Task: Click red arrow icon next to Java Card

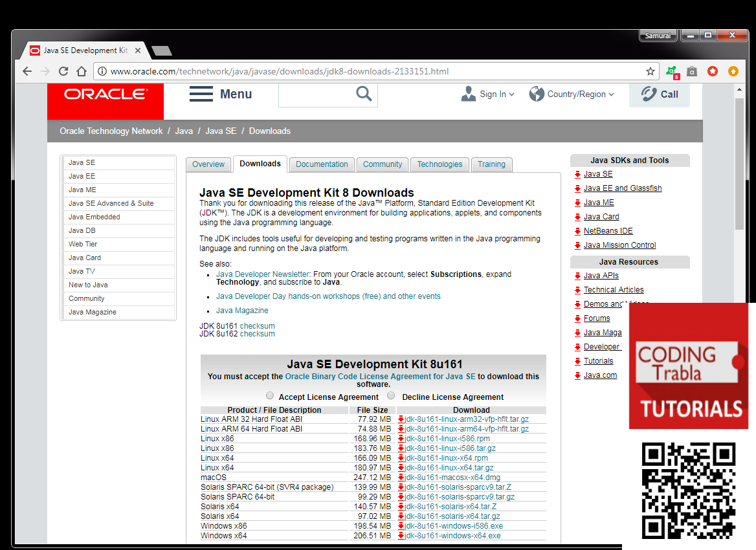Action: coord(577,217)
